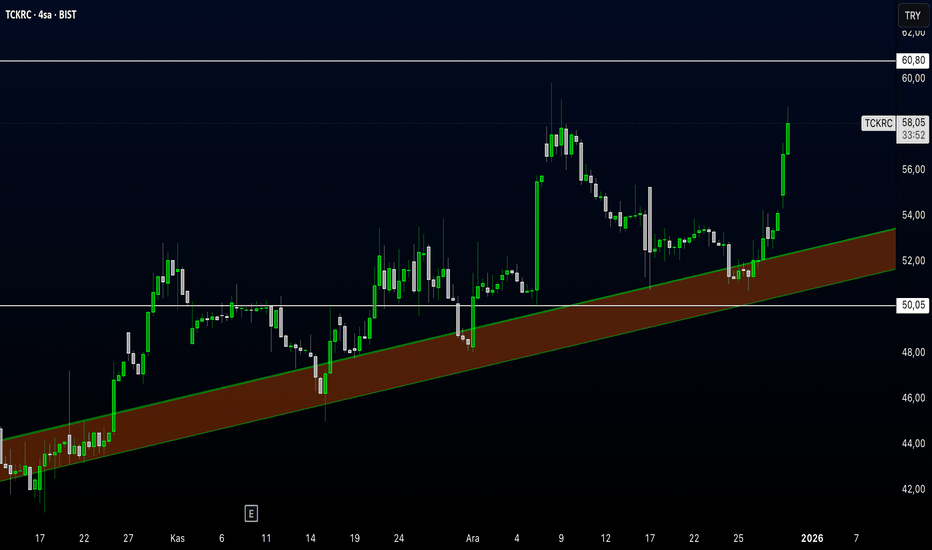Click the 60,80 horizontal line price label

(912, 60)
